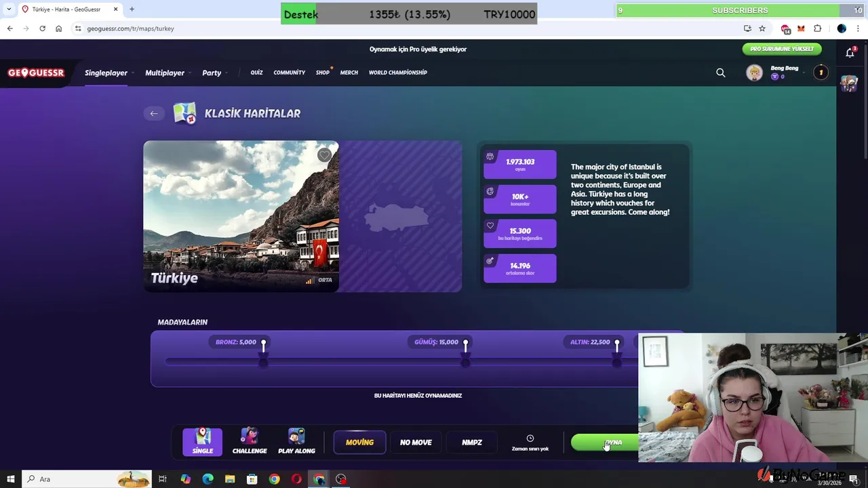The image size is (868, 488).
Task: Click the Windows taskbar search box
Action: pyautogui.click(x=87, y=479)
